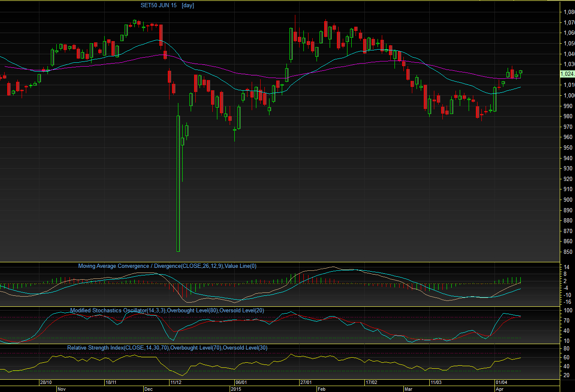Image resolution: width=575 pixels, height=392 pixels.
Task: Click the 960 price axis value
Action: (x=568, y=137)
